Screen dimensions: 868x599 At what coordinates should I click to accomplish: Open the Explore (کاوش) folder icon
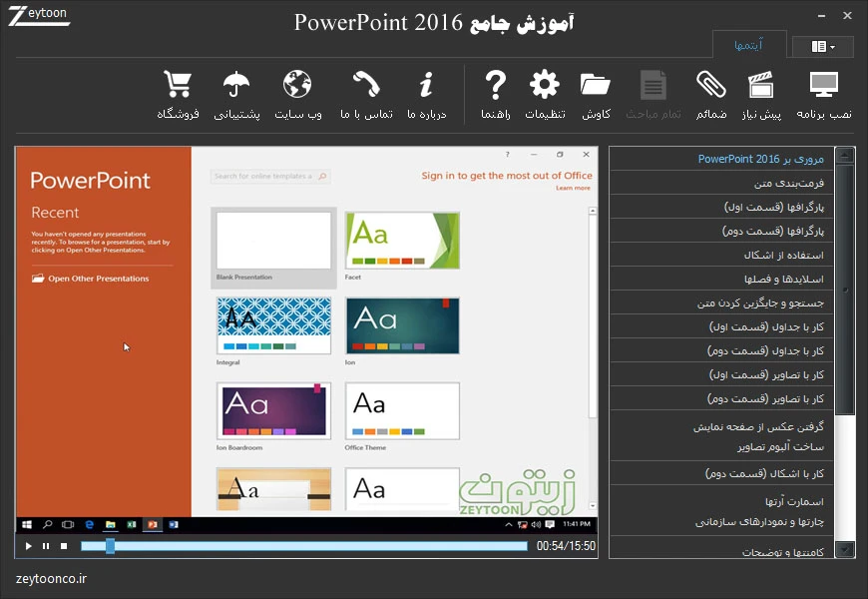coord(596,86)
